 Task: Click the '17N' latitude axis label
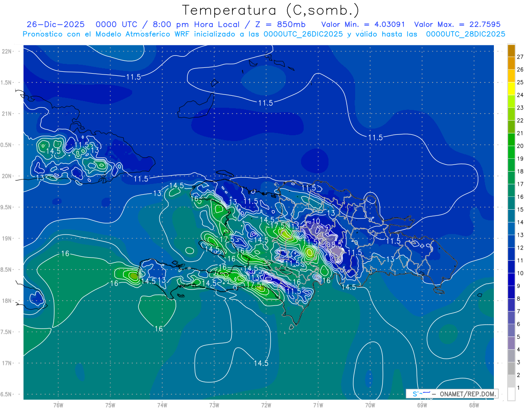pyautogui.click(x=8, y=363)
